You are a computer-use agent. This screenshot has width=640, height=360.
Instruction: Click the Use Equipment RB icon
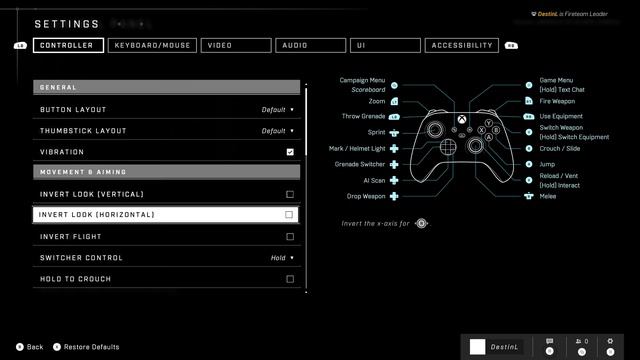point(529,116)
